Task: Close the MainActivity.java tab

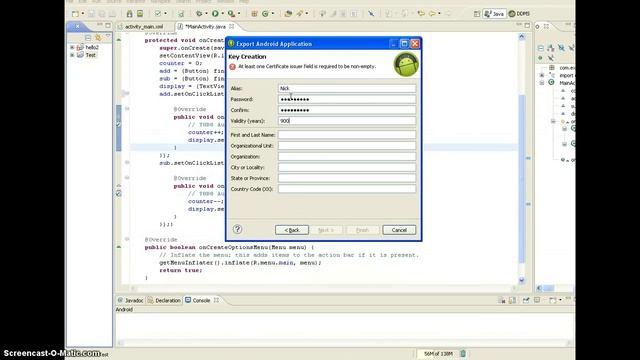Action: 232,27
